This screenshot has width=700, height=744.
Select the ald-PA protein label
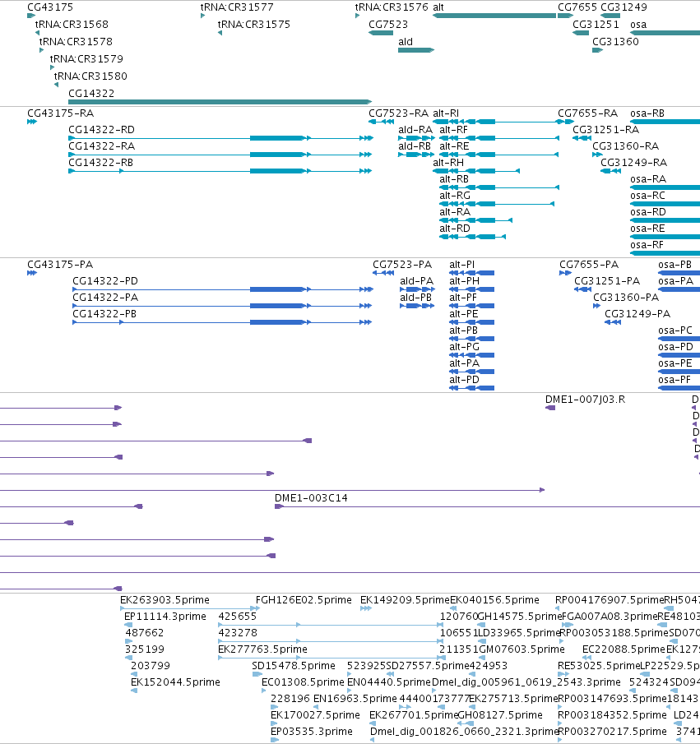pyautogui.click(x=417, y=281)
